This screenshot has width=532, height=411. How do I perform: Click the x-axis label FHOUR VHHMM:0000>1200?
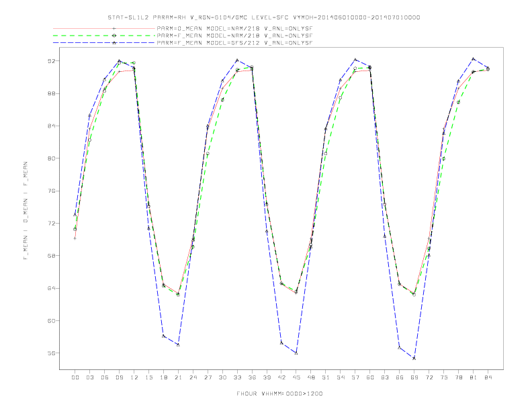click(x=279, y=394)
